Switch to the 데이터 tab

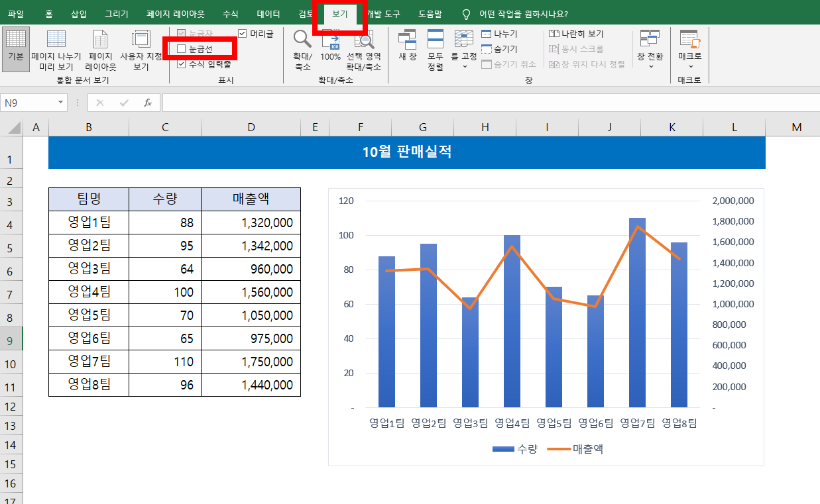click(x=268, y=14)
